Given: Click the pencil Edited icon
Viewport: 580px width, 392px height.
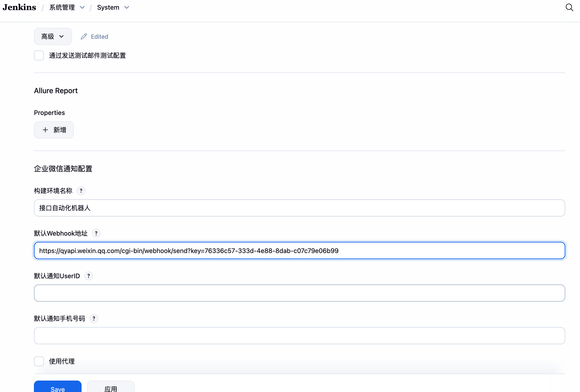Looking at the screenshot, I should pyautogui.click(x=84, y=37).
